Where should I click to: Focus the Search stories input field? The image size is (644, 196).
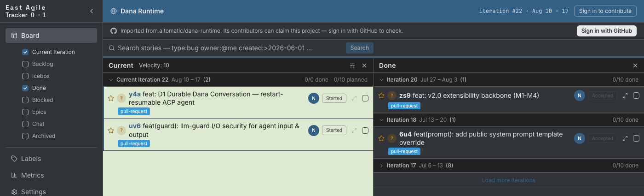point(230,48)
